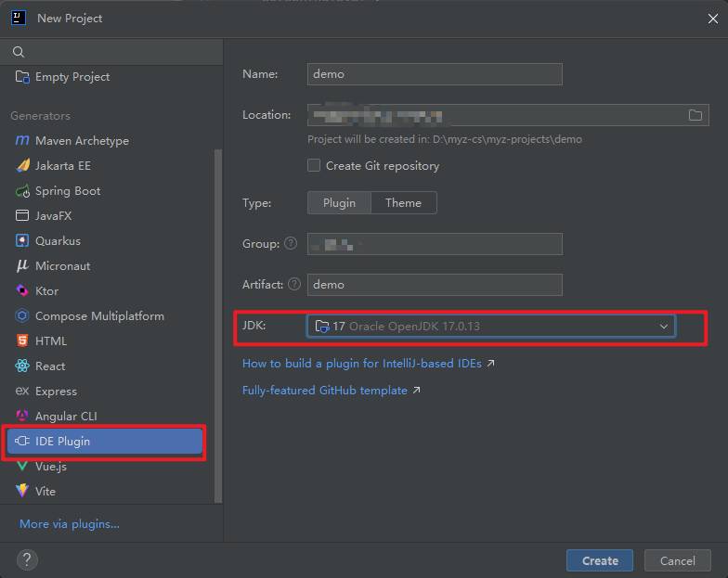Click the Quarkus logo icon
The image size is (728, 578).
tap(22, 241)
